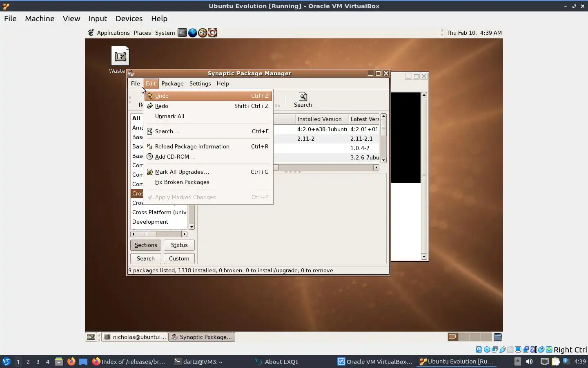588x368 pixels.
Task: Select Cross Platform (univ section
Action: point(159,212)
